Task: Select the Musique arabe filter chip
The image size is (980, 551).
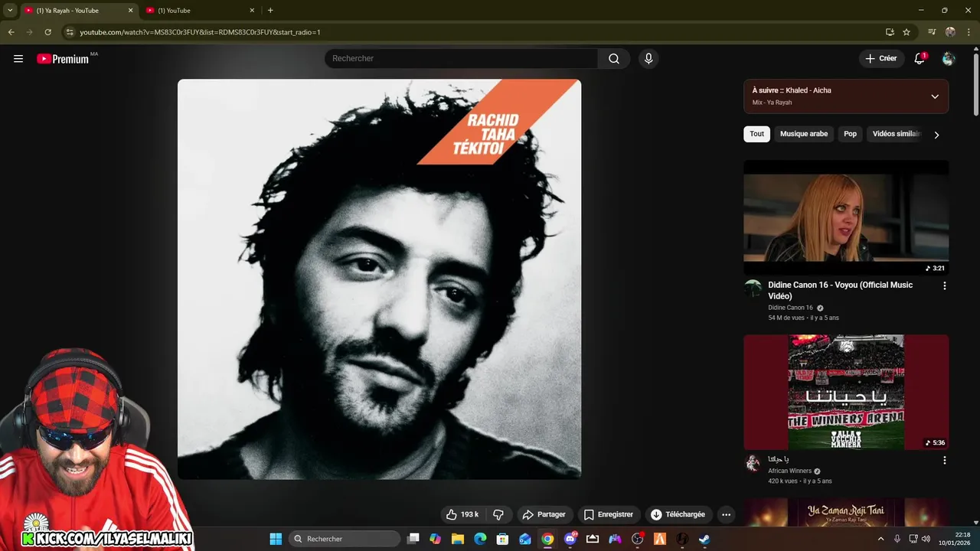Action: point(804,134)
